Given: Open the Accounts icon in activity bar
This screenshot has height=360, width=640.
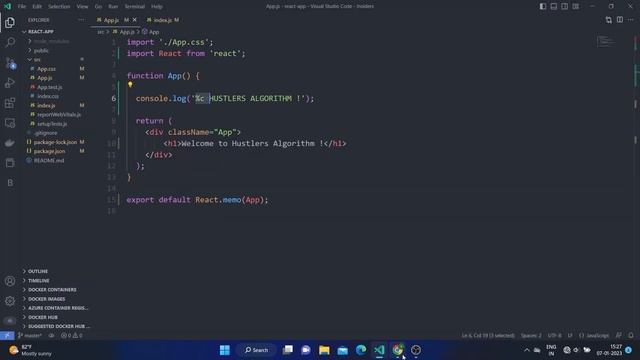Looking at the screenshot, I should tap(10, 281).
